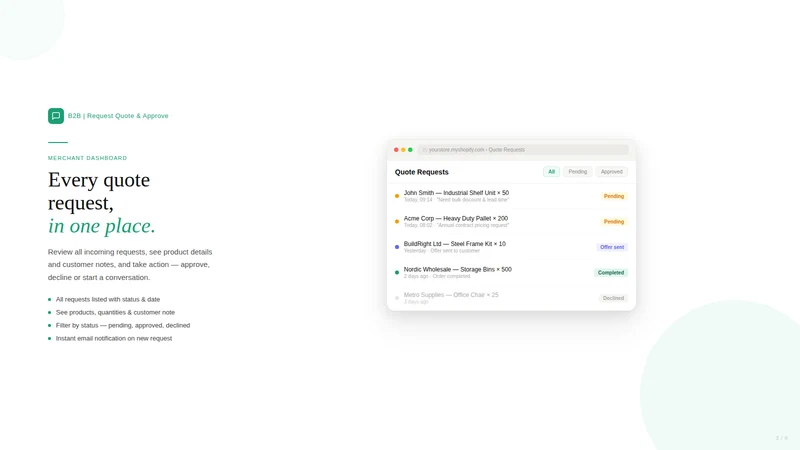Open the Metro Supplies Office Chair request

511,298
